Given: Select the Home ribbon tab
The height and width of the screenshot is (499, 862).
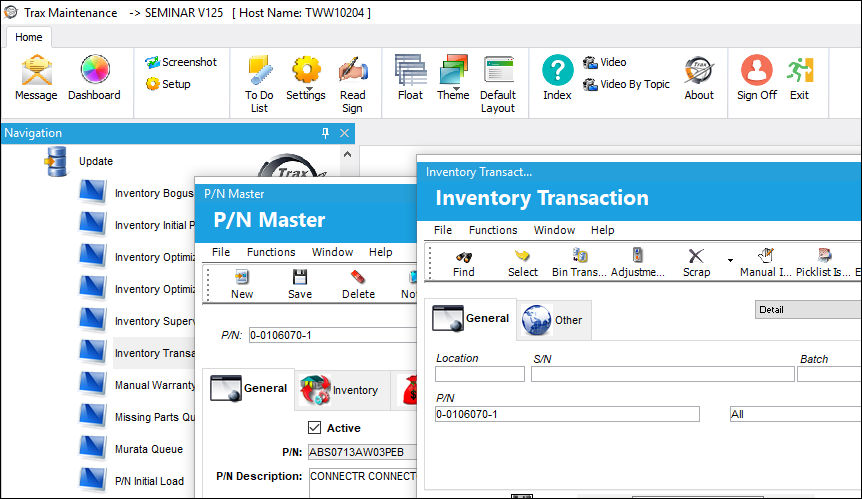Looking at the screenshot, I should coord(29,37).
